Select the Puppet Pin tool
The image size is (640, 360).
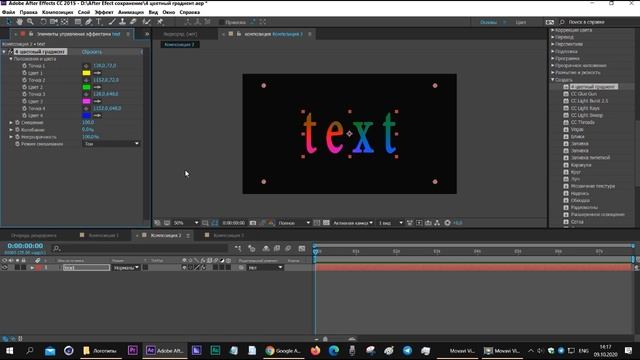[x=160, y=22]
